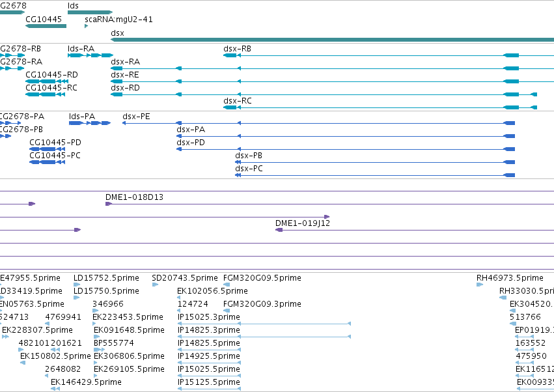Click the 2648082 feature label

click(x=63, y=369)
